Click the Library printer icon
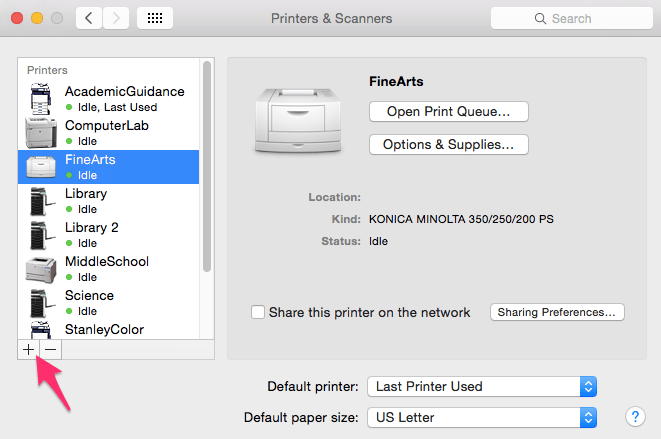 pyautogui.click(x=41, y=201)
